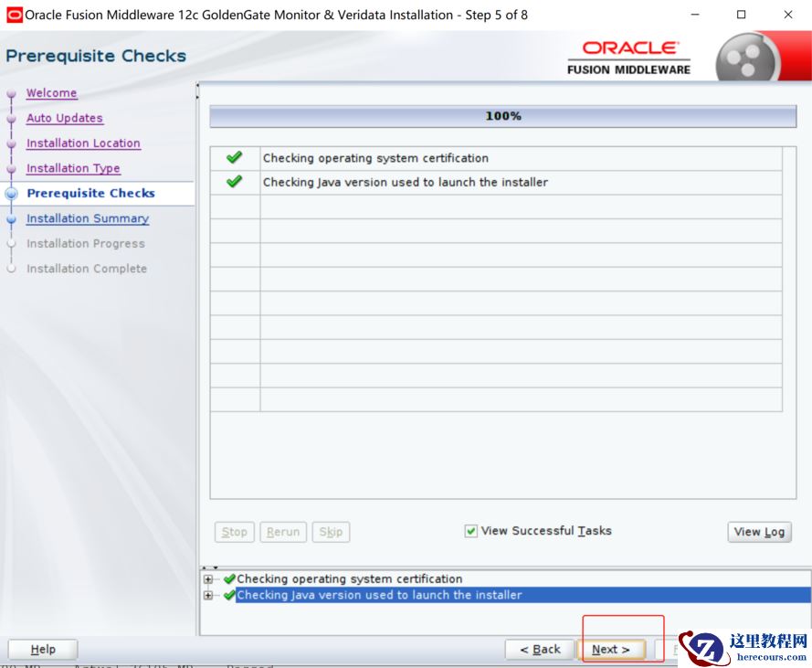Viewport: 812px width, 668px height.
Task: Click Installation Summary step bullet marker
Action: 11,219
